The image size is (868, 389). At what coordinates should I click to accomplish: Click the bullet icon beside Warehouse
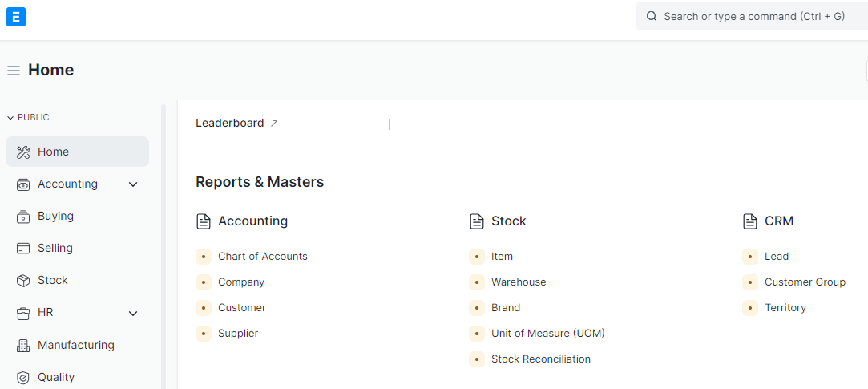pos(477,282)
